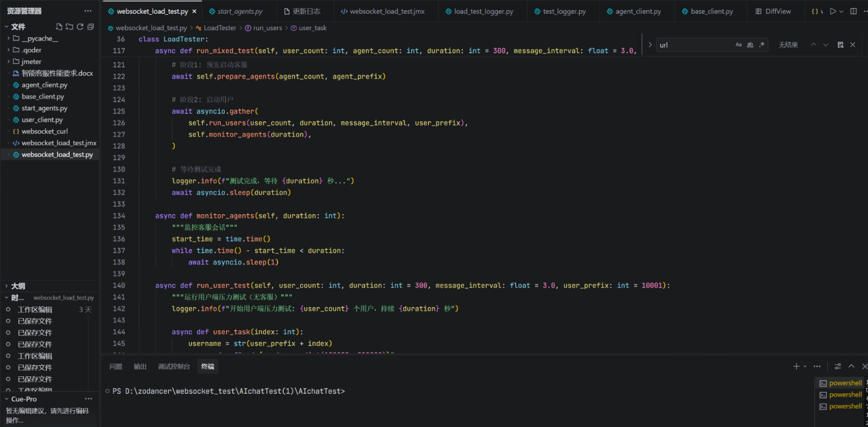Expand the replace field in find widget

coord(650,45)
